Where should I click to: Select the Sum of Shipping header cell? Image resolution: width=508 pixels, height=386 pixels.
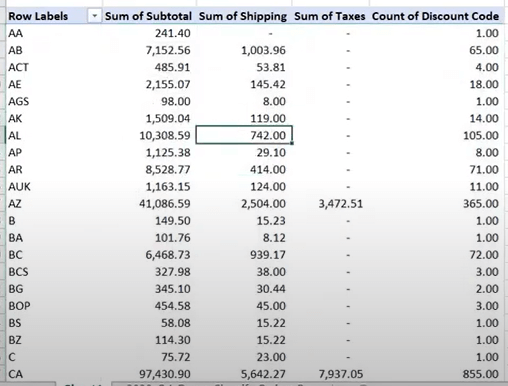coord(243,16)
